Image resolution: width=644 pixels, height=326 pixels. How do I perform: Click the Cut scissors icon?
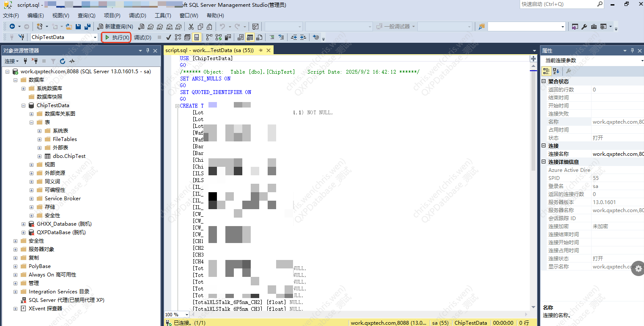(x=191, y=26)
